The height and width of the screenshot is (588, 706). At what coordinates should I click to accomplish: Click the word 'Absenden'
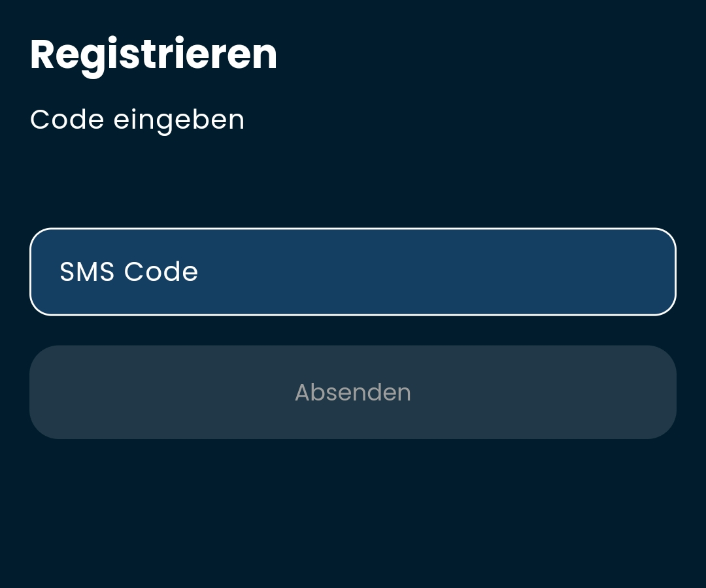coord(353,392)
